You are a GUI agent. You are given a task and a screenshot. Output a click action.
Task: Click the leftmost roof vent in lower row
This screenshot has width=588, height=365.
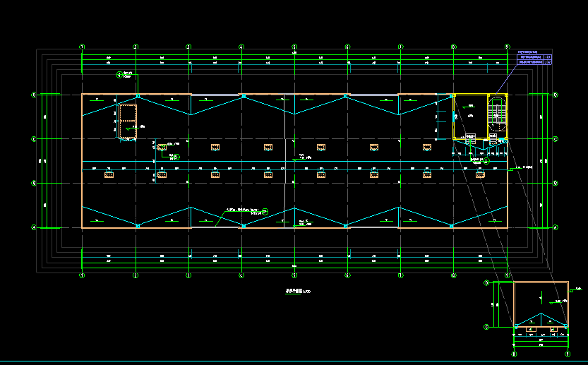pyautogui.click(x=109, y=174)
